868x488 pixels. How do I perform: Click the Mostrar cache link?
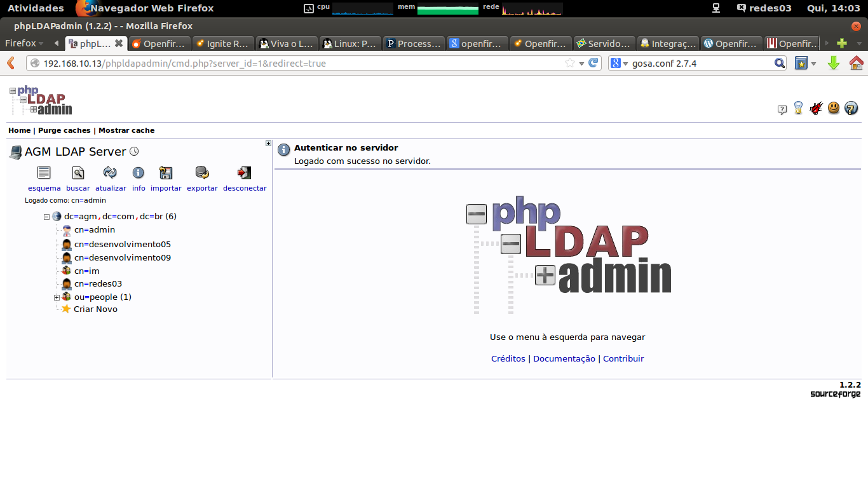[126, 130]
